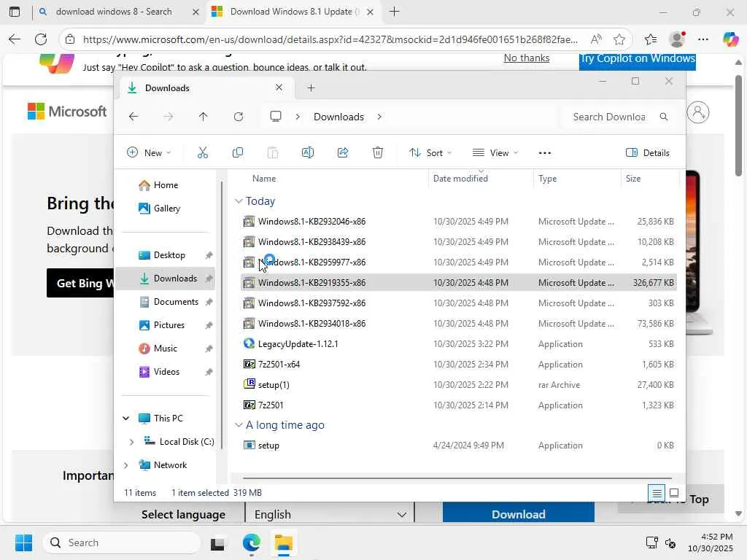Open Microsoft Edge from the taskbar
Screen dimensions: 747x560
click(251, 542)
